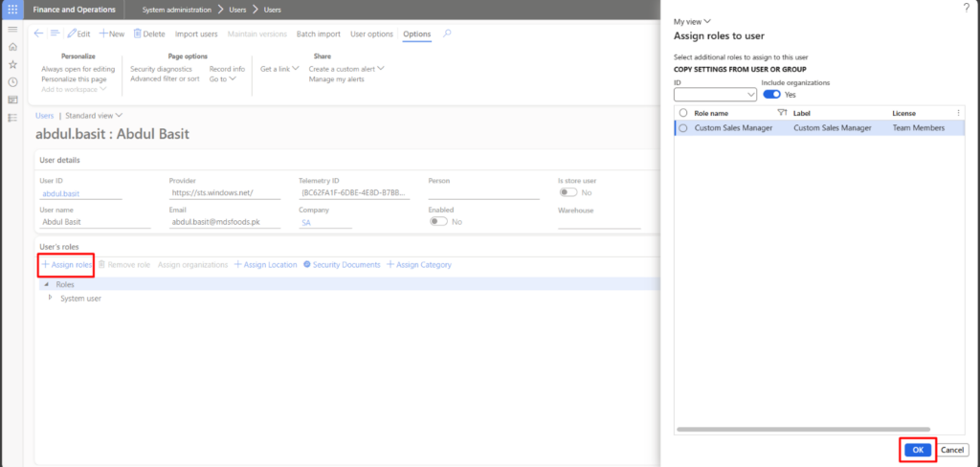Click Role name column header
Screen dimensions: 980x467
711,113
